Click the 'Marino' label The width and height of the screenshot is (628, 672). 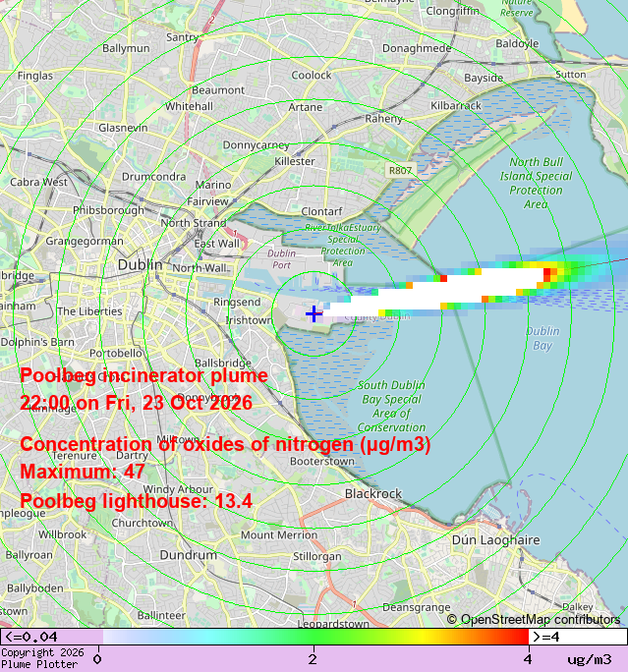click(213, 185)
